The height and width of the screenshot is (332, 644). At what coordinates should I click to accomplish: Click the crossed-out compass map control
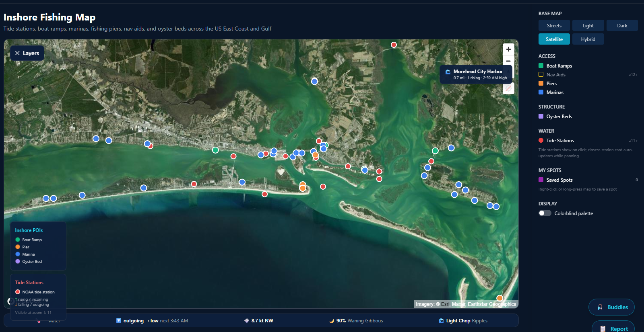tap(508, 88)
